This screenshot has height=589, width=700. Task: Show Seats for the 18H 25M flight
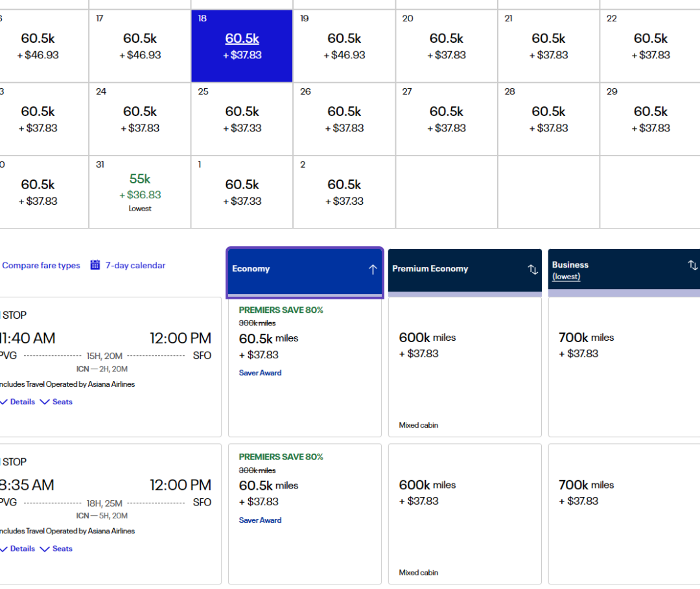[x=56, y=549]
